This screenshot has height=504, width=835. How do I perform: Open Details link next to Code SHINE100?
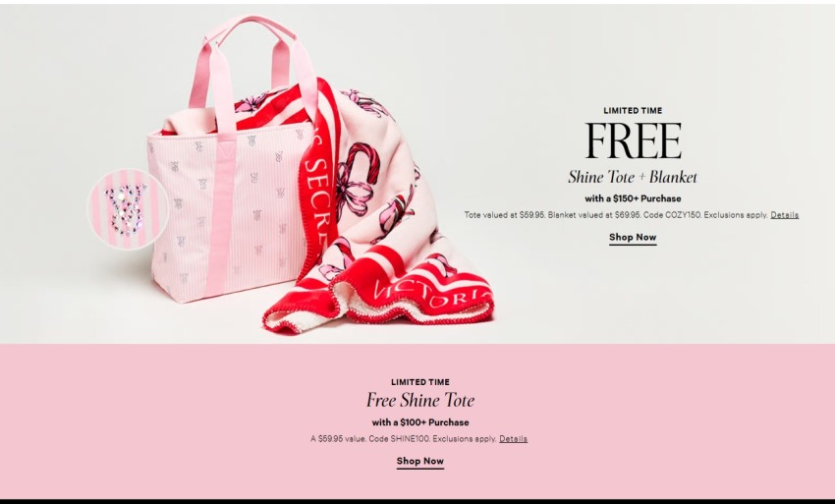point(514,439)
